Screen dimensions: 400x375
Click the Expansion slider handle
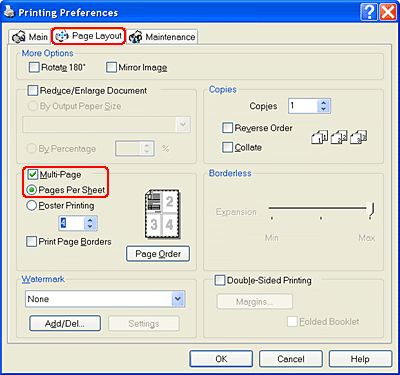(371, 209)
